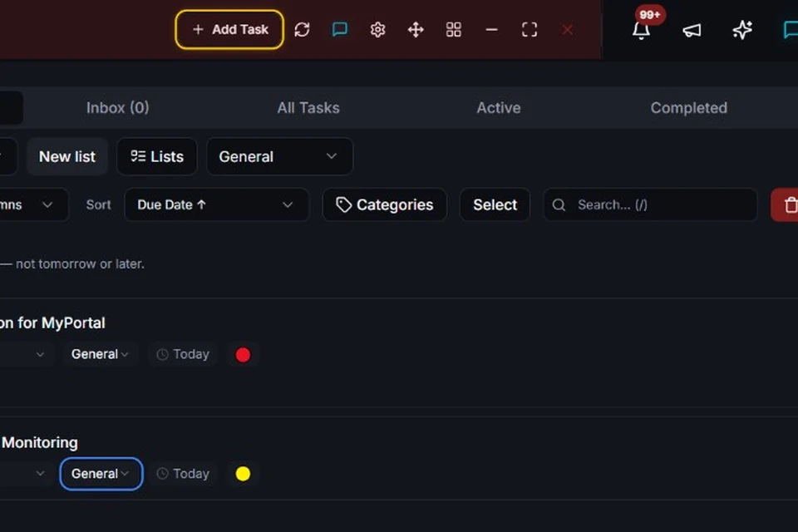Switch to the Active tab

[499, 108]
